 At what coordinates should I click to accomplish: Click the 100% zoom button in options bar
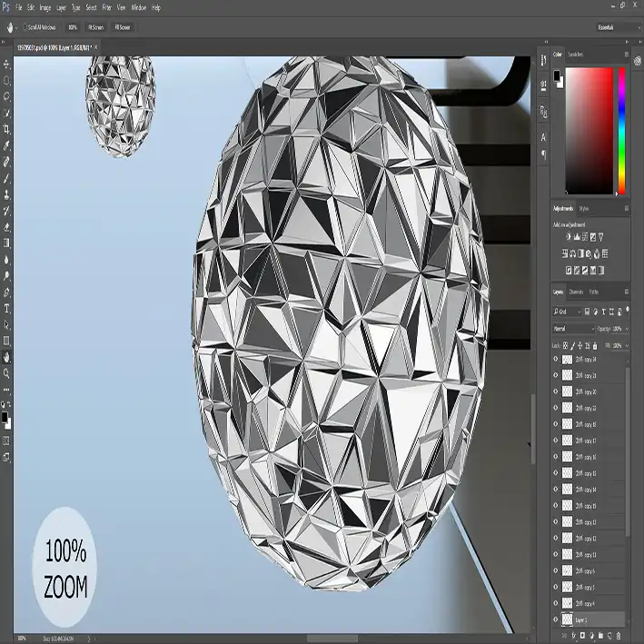pyautogui.click(x=72, y=27)
